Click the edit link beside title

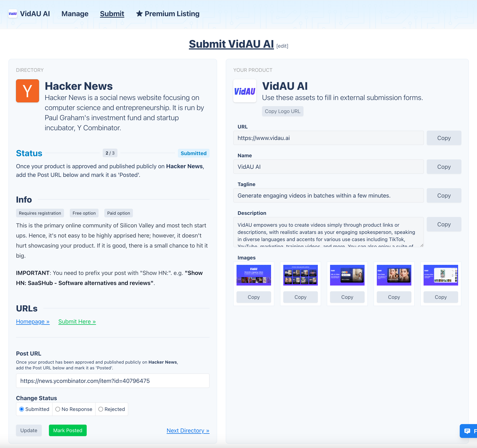pyautogui.click(x=282, y=46)
